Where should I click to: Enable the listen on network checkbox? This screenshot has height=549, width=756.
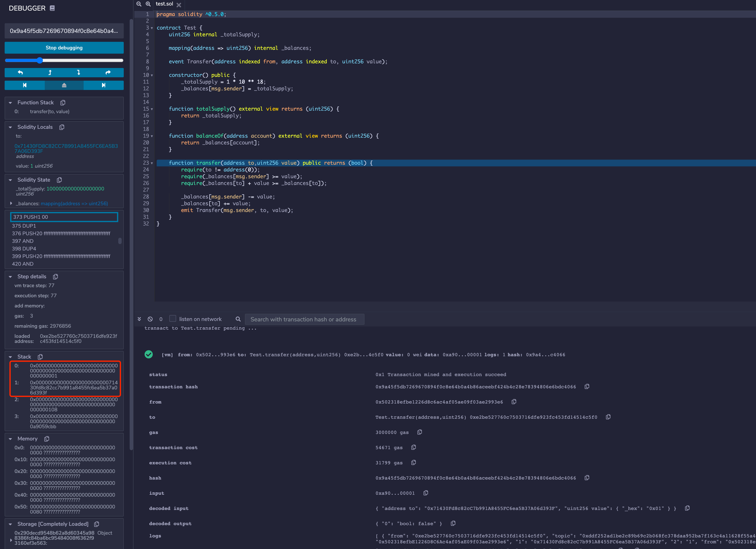173,319
